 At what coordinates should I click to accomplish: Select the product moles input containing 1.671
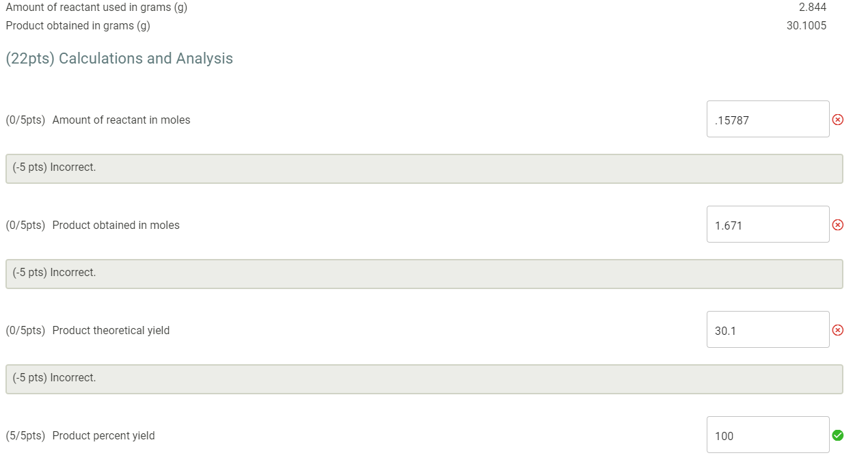coord(768,224)
